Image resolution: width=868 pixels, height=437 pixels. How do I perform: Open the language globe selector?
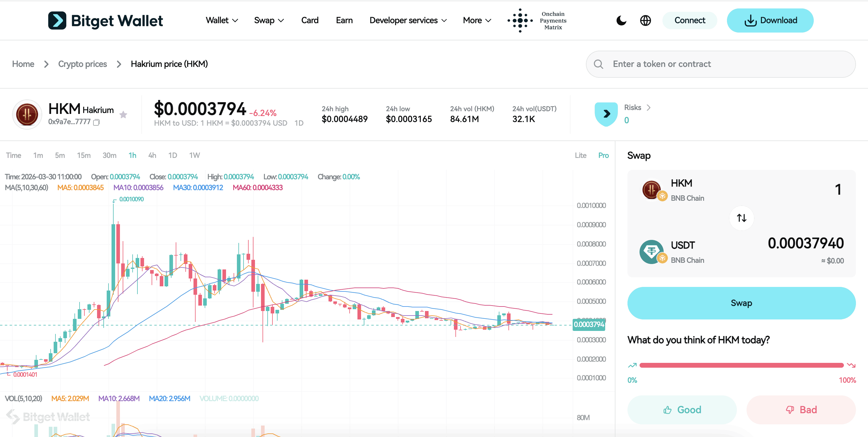click(x=645, y=20)
